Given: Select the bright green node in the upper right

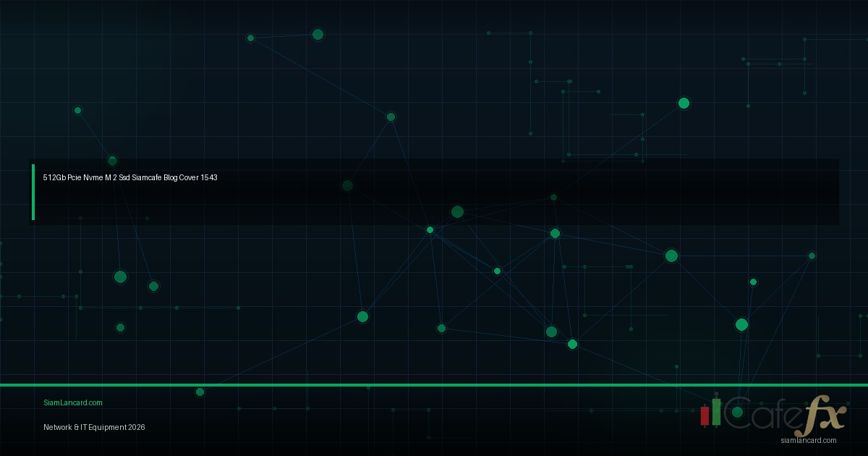Looking at the screenshot, I should pyautogui.click(x=684, y=103).
